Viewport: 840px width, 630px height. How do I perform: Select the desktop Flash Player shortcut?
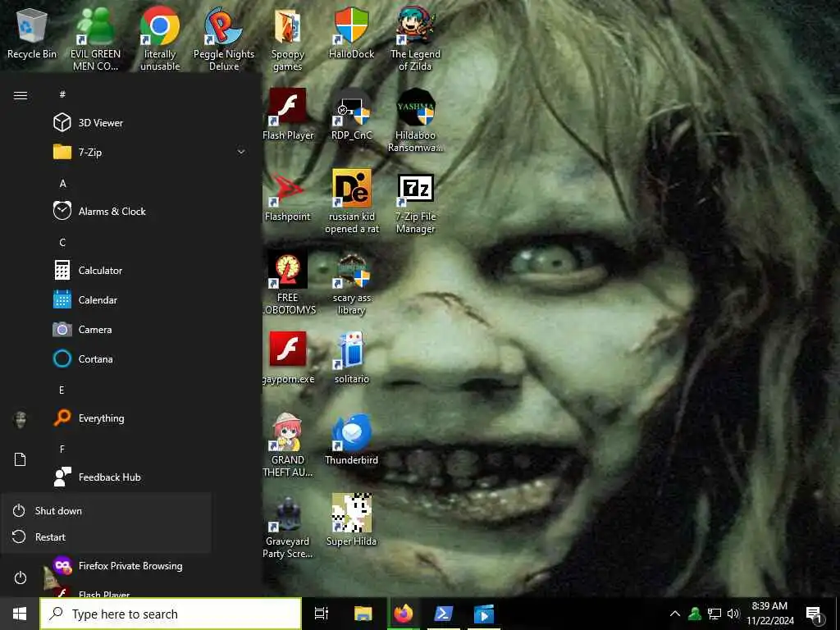(288, 114)
